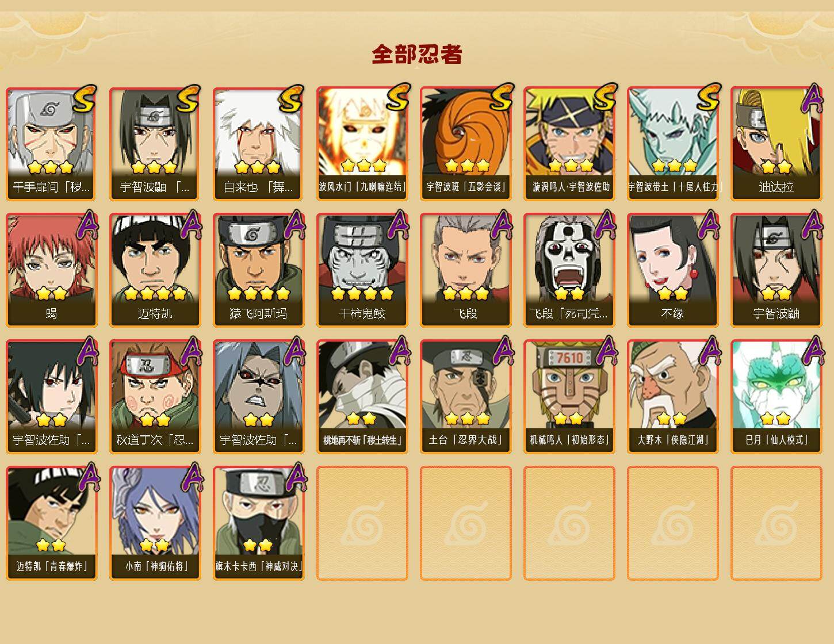
Task: Open the 不缘 character card
Action: click(x=672, y=270)
